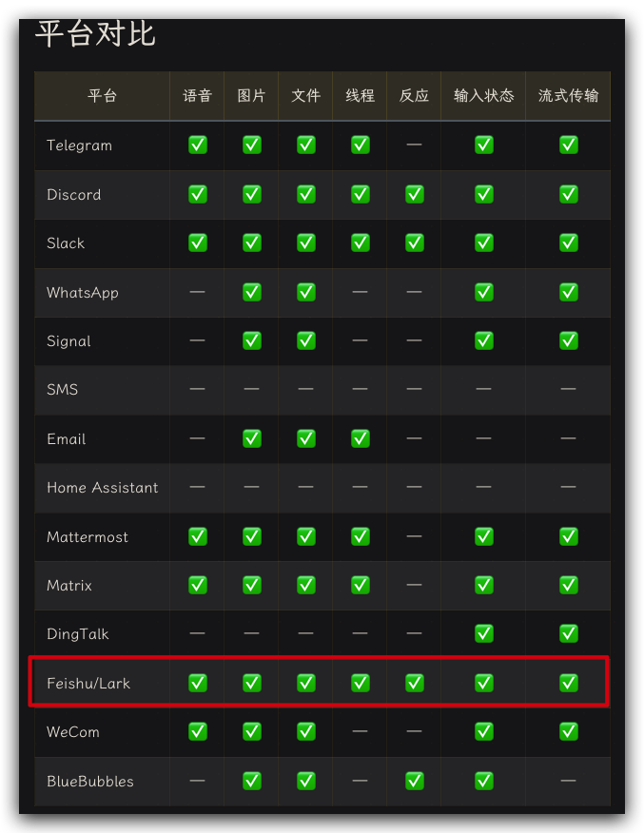This screenshot has width=644, height=833.
Task: Click Email's 线程 green checkmark
Action: pyautogui.click(x=360, y=438)
